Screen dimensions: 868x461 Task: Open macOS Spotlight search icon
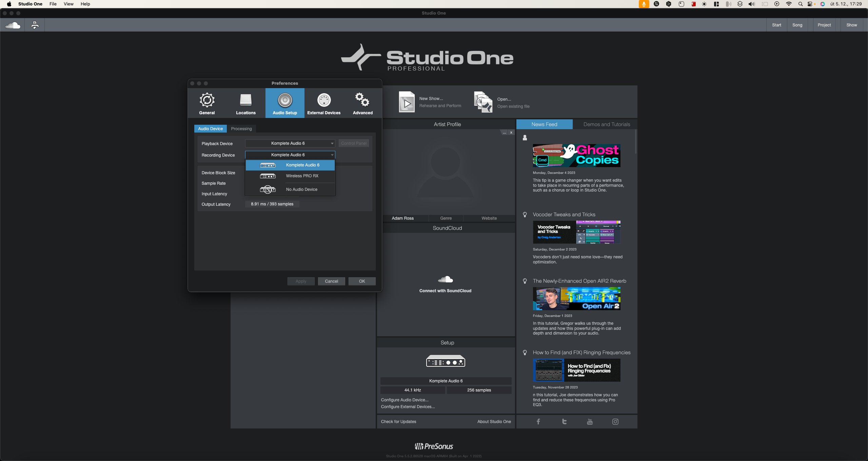click(x=800, y=4)
